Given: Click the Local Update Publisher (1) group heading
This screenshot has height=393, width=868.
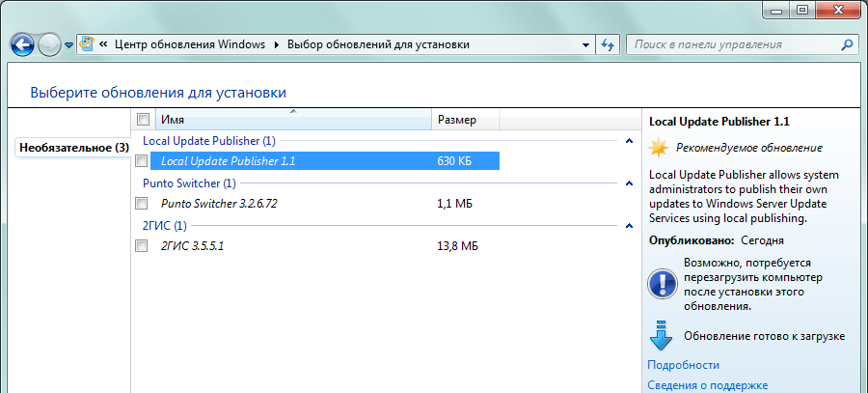Looking at the screenshot, I should (208, 141).
